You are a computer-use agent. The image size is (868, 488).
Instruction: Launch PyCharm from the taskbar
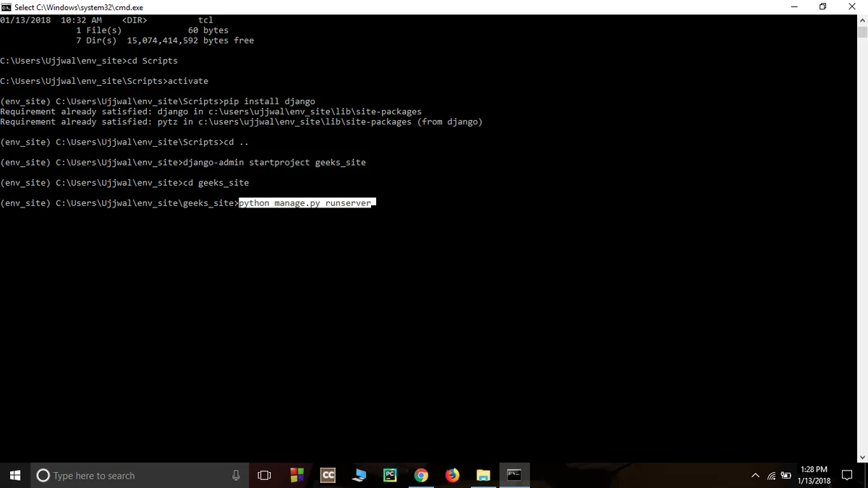coord(390,475)
